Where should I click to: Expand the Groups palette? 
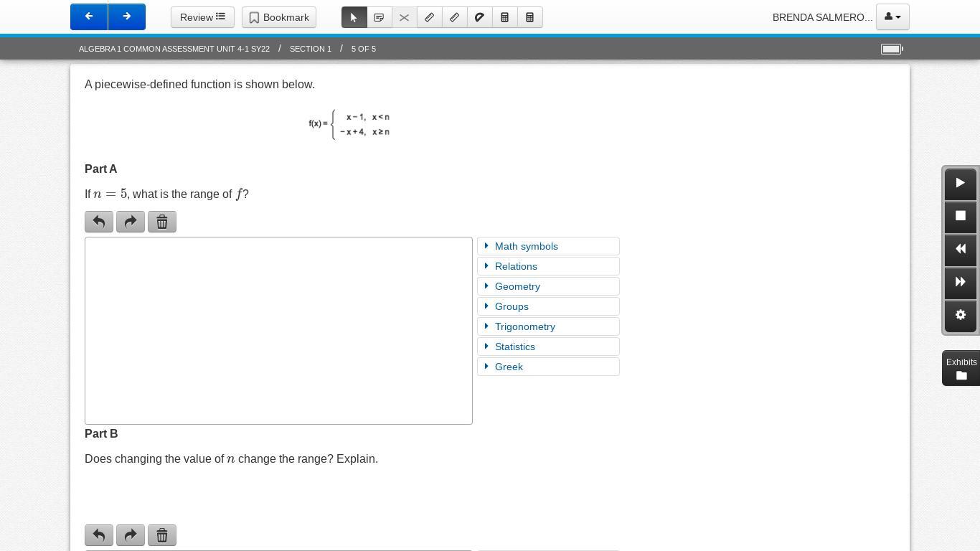click(x=548, y=306)
